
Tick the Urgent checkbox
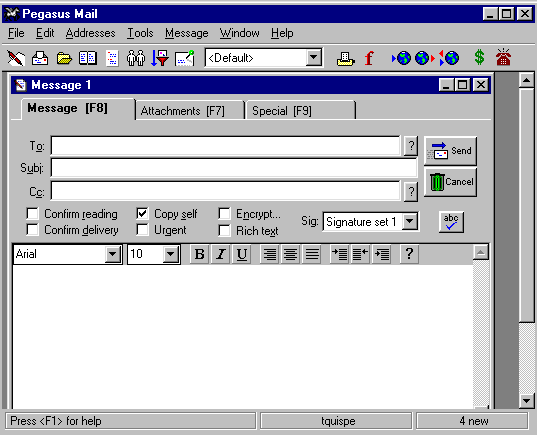click(142, 229)
